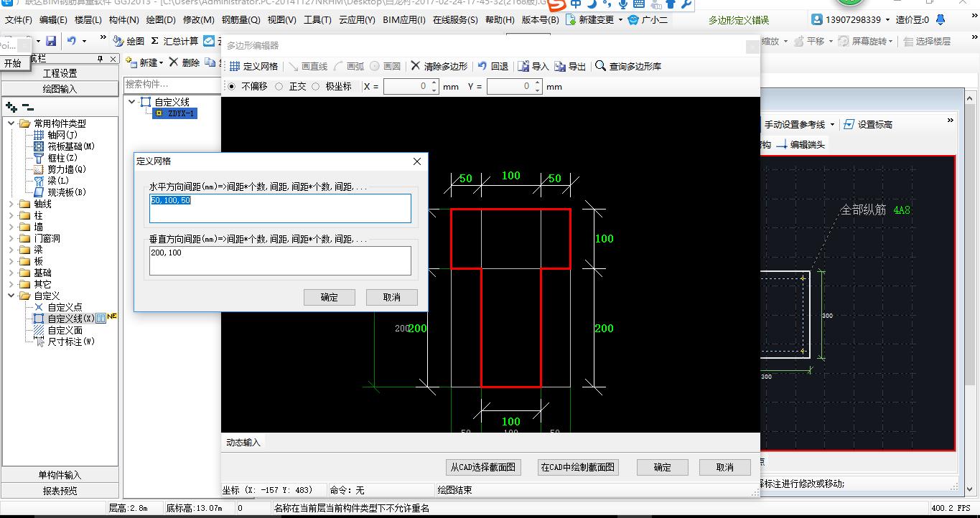
Task: Collapse the 常用构件类型 tree folder
Action: click(x=11, y=123)
